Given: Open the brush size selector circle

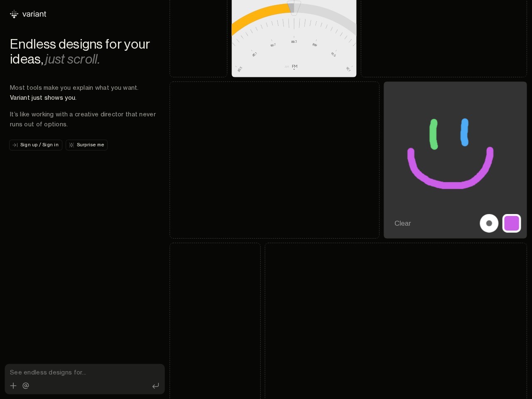Looking at the screenshot, I should pyautogui.click(x=489, y=223).
